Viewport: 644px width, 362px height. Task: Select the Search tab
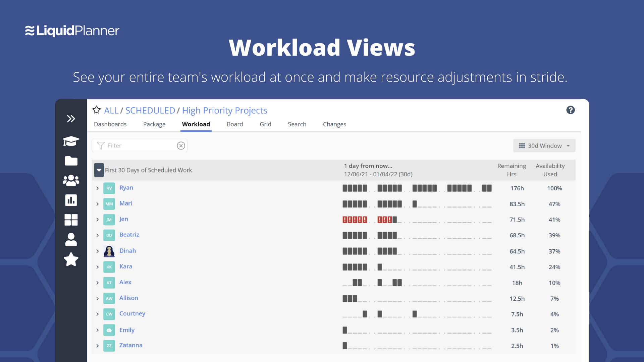click(x=297, y=124)
